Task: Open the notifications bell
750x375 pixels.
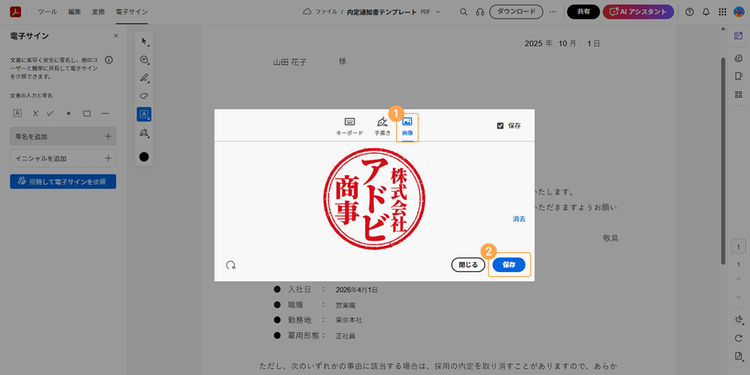Action: point(706,12)
